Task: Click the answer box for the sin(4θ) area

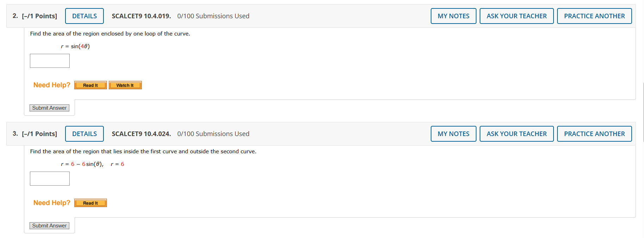Action: pyautogui.click(x=49, y=60)
